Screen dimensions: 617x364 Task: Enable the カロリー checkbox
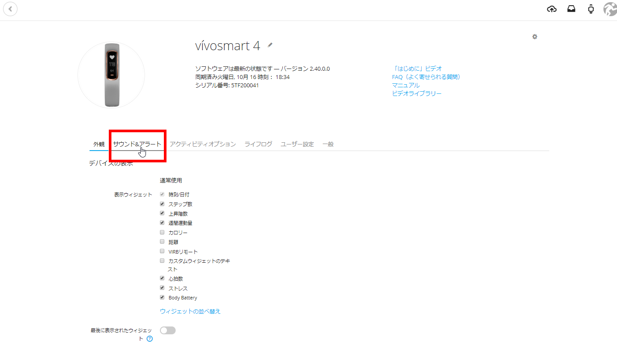[x=162, y=232]
